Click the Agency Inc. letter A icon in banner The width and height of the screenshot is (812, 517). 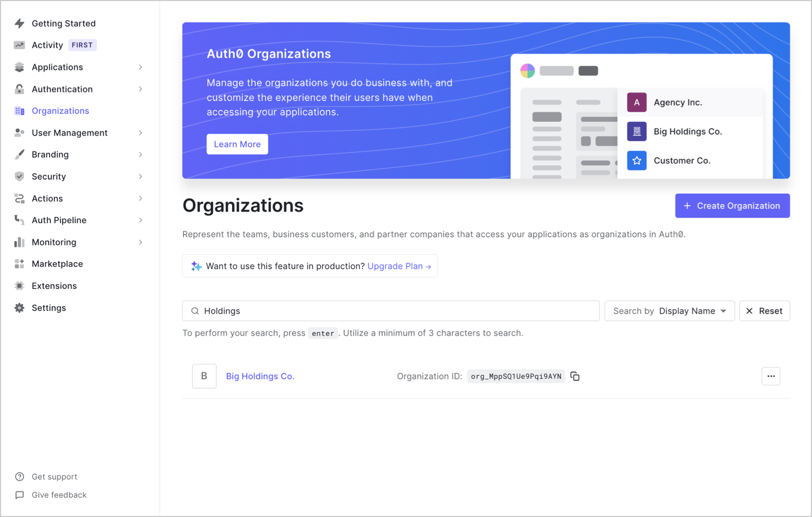[x=637, y=103]
